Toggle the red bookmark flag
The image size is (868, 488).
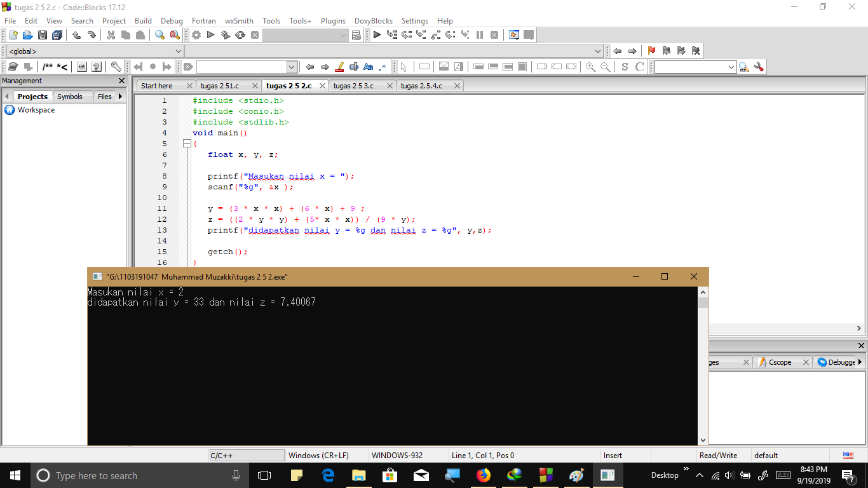click(651, 51)
